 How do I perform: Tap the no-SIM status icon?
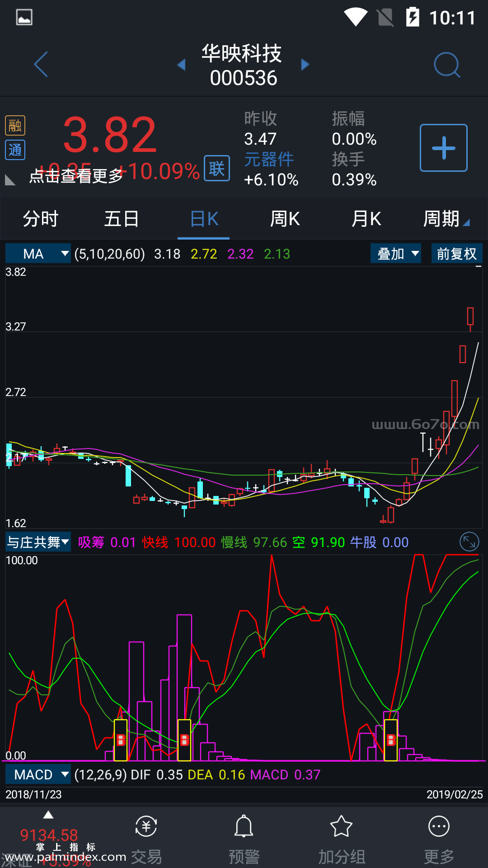(385, 18)
